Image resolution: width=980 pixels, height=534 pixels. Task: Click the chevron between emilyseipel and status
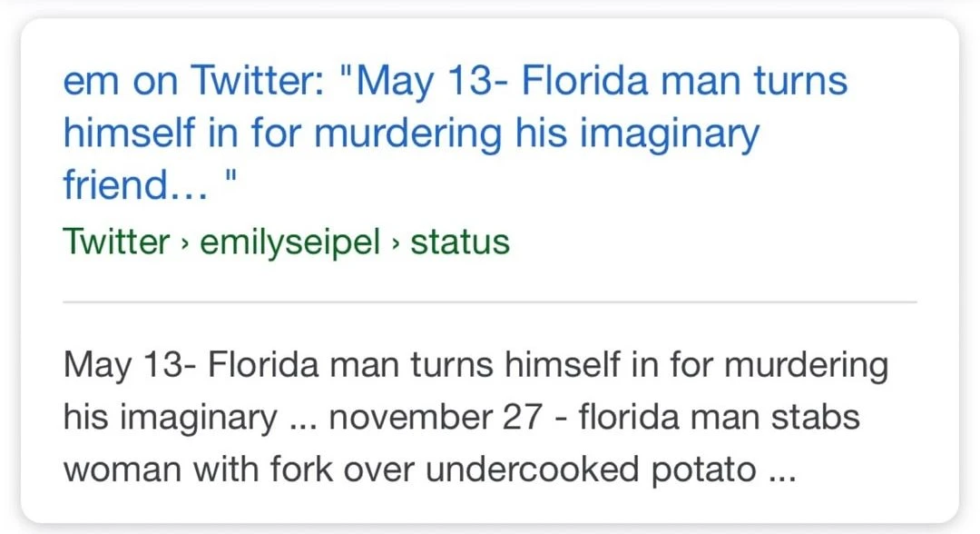pos(395,243)
